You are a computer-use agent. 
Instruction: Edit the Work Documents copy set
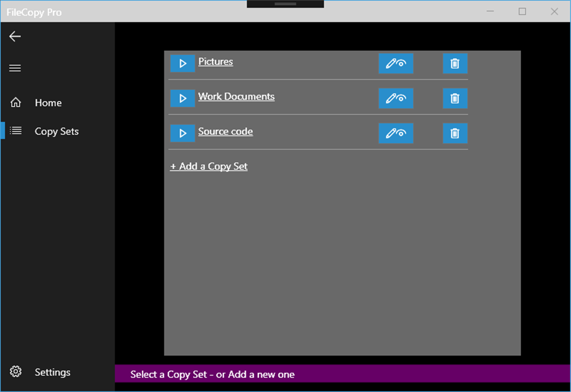[x=395, y=98]
